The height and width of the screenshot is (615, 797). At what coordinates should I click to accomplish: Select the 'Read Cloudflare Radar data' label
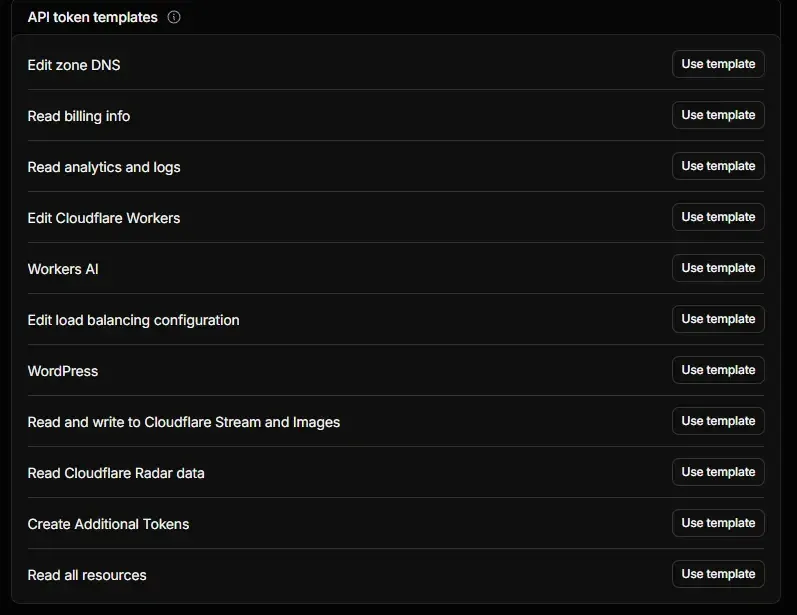(116, 473)
